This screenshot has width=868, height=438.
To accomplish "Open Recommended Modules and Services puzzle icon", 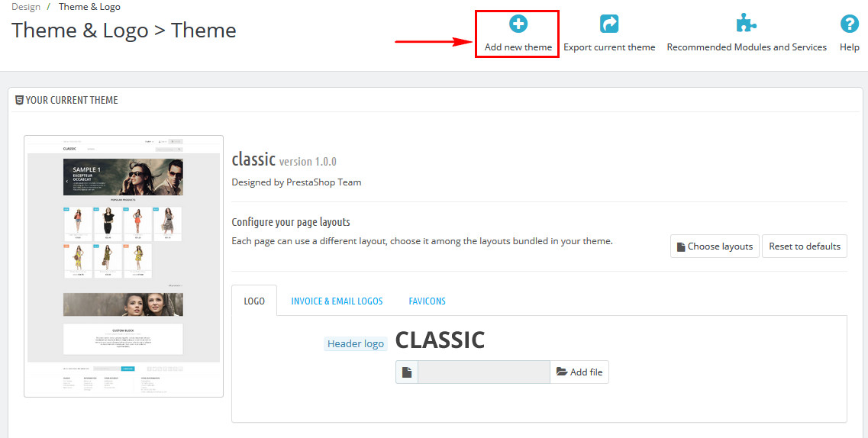I will click(746, 24).
